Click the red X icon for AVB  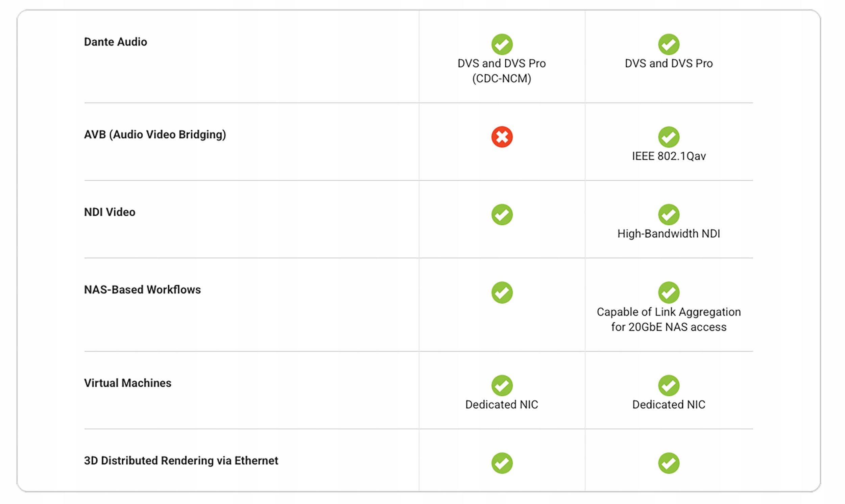coord(502,137)
